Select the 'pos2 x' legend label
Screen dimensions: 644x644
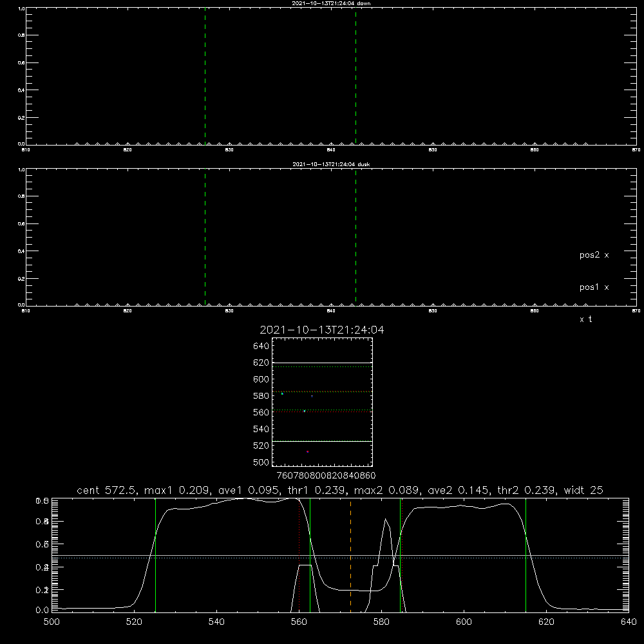pyautogui.click(x=594, y=255)
